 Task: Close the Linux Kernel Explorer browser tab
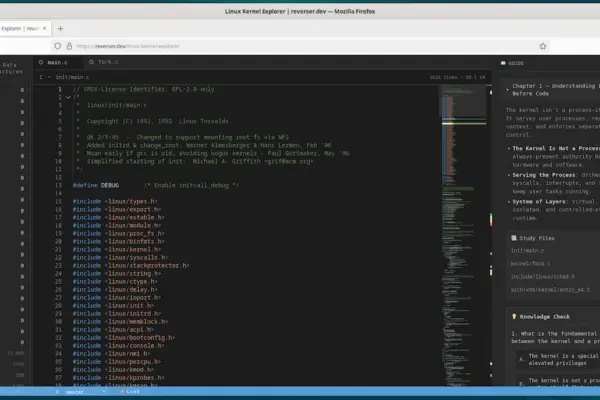[x=44, y=28]
